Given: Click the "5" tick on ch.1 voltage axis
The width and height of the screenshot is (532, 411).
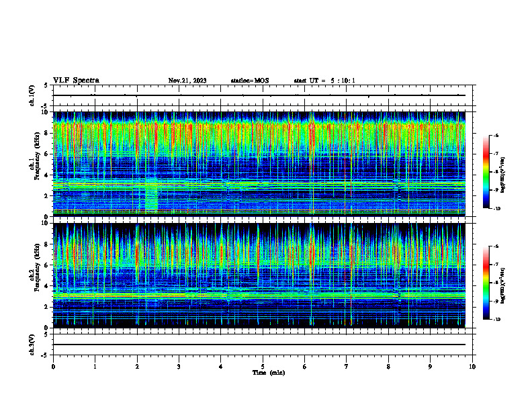Looking at the screenshot, I should [x=46, y=85].
